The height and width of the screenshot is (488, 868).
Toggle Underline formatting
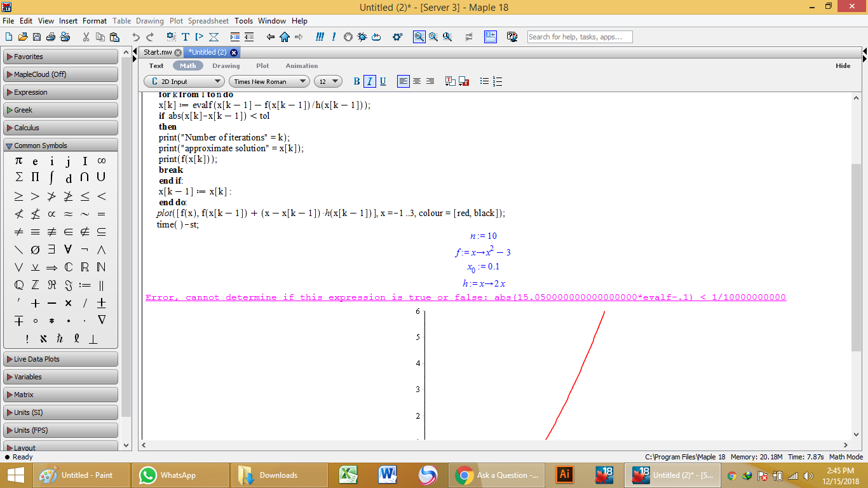(x=383, y=81)
